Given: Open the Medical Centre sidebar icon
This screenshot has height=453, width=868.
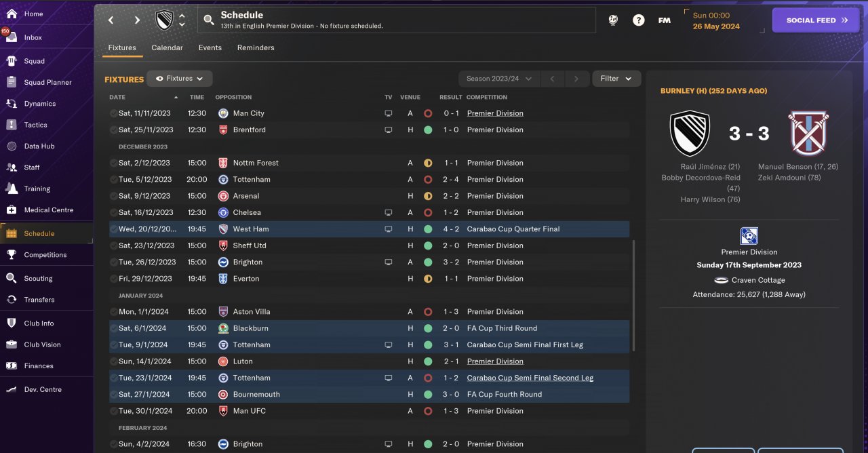Looking at the screenshot, I should (x=12, y=210).
